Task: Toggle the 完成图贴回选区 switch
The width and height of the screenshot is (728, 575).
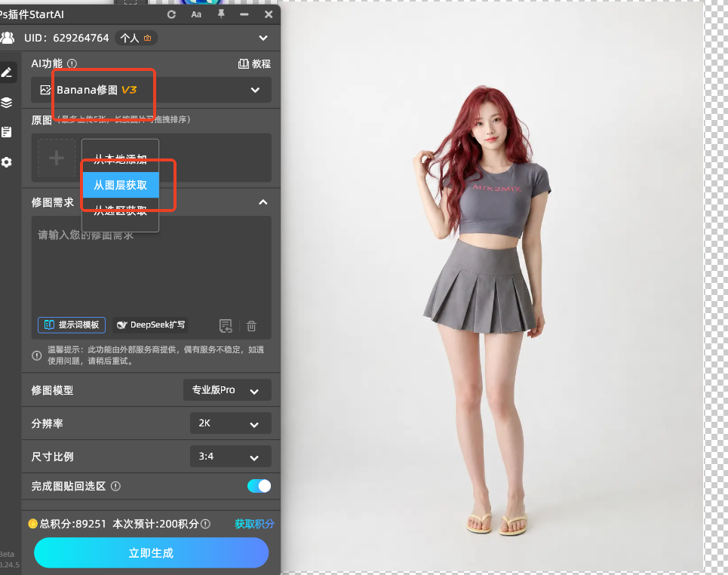Action: click(259, 486)
